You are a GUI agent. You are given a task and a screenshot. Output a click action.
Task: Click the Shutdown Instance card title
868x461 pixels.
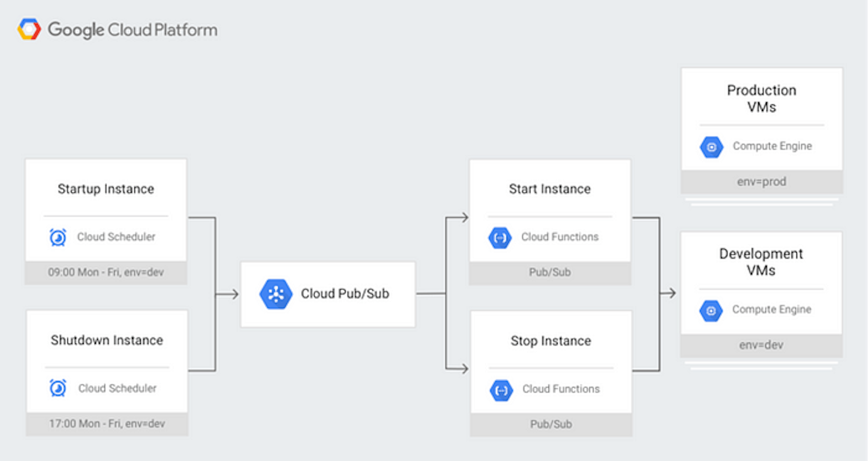point(107,340)
